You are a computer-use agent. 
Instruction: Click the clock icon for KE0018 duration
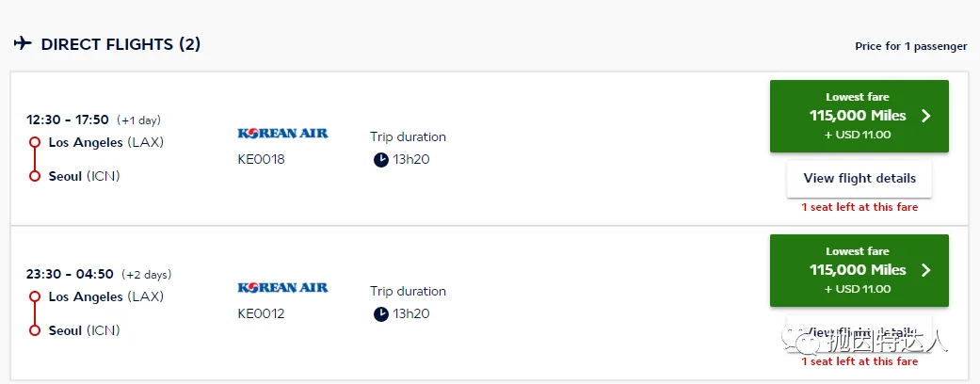pos(380,160)
